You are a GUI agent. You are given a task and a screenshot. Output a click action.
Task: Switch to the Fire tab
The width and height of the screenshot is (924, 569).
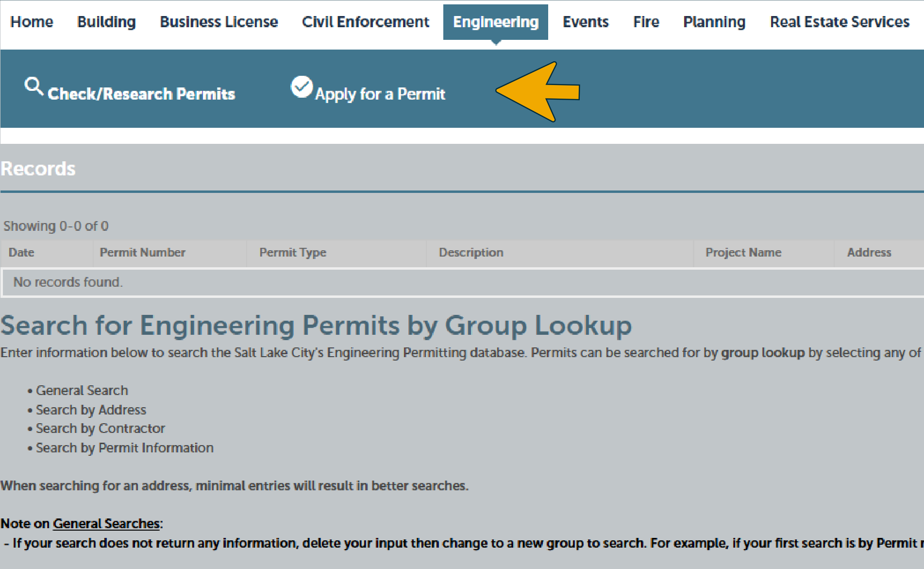pos(646,22)
